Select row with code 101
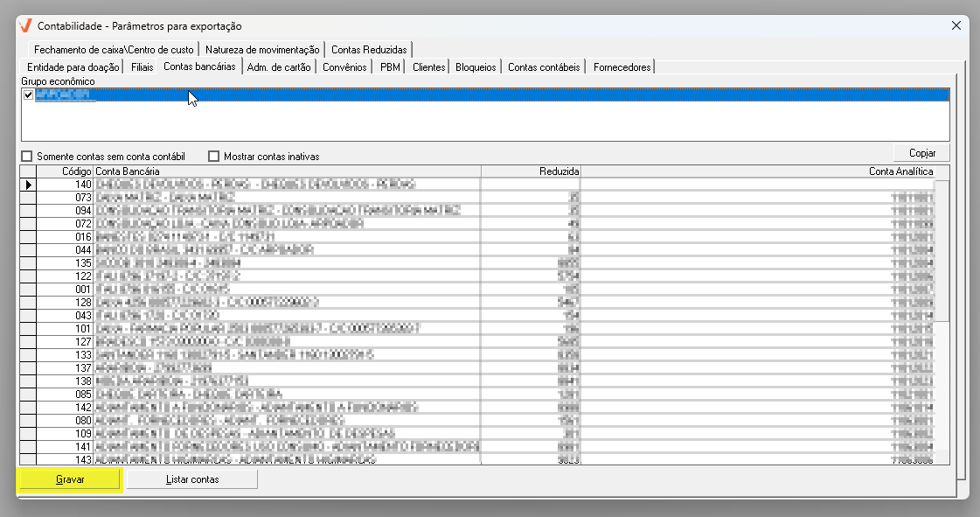The width and height of the screenshot is (980, 517). pyautogui.click(x=477, y=329)
